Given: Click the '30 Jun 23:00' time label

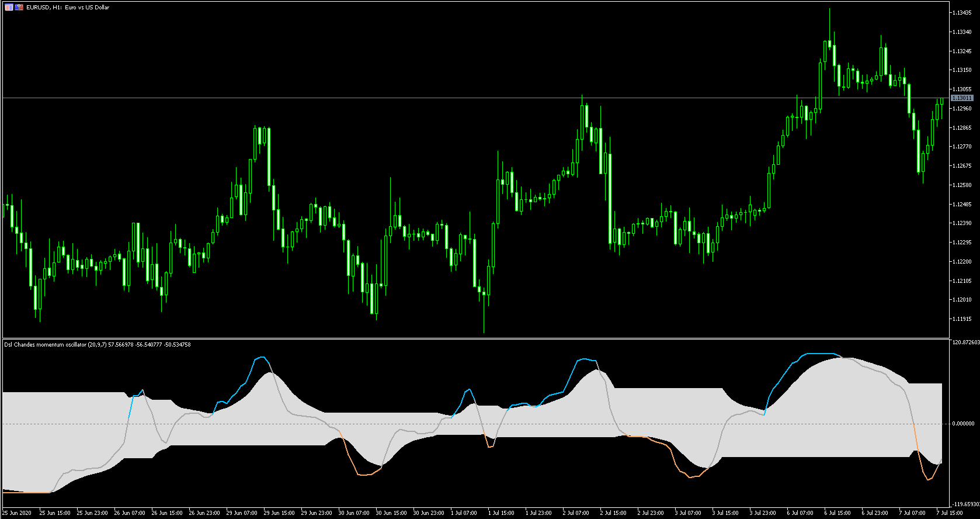Looking at the screenshot, I should coord(429,513).
